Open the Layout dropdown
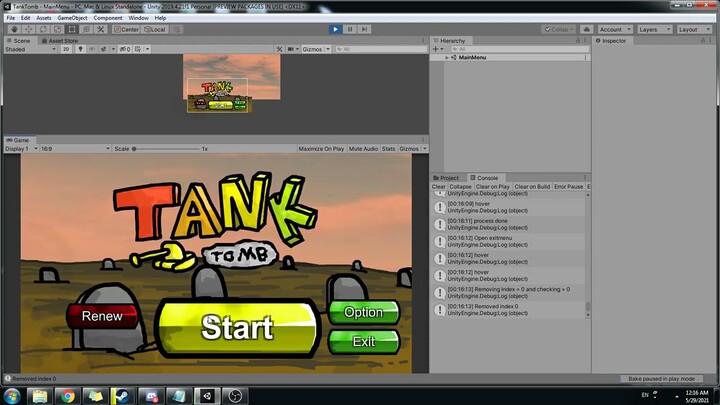 pos(692,29)
